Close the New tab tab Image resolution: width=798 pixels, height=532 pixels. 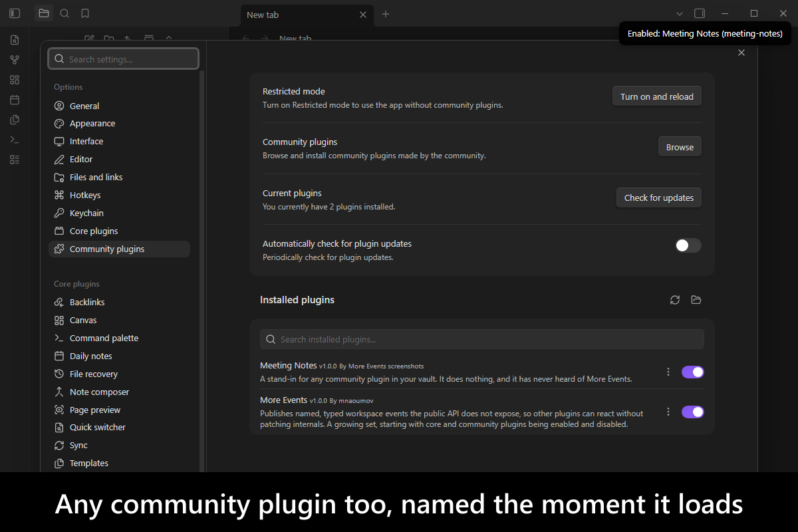363,15
